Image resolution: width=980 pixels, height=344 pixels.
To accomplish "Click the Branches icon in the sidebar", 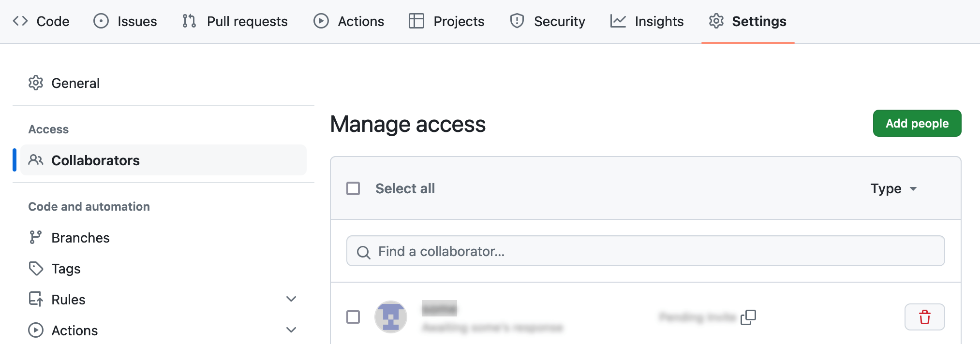I will pyautogui.click(x=35, y=237).
